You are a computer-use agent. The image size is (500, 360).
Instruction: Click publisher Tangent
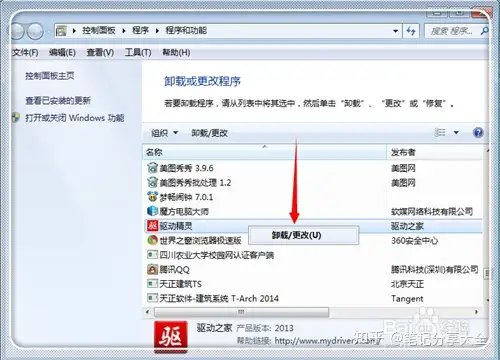click(407, 298)
